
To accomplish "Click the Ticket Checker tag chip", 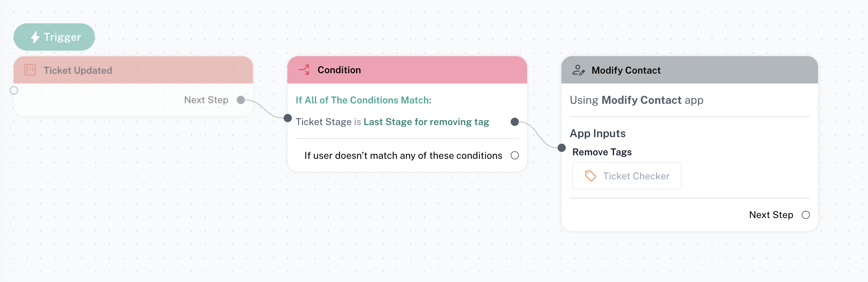I will click(x=627, y=176).
